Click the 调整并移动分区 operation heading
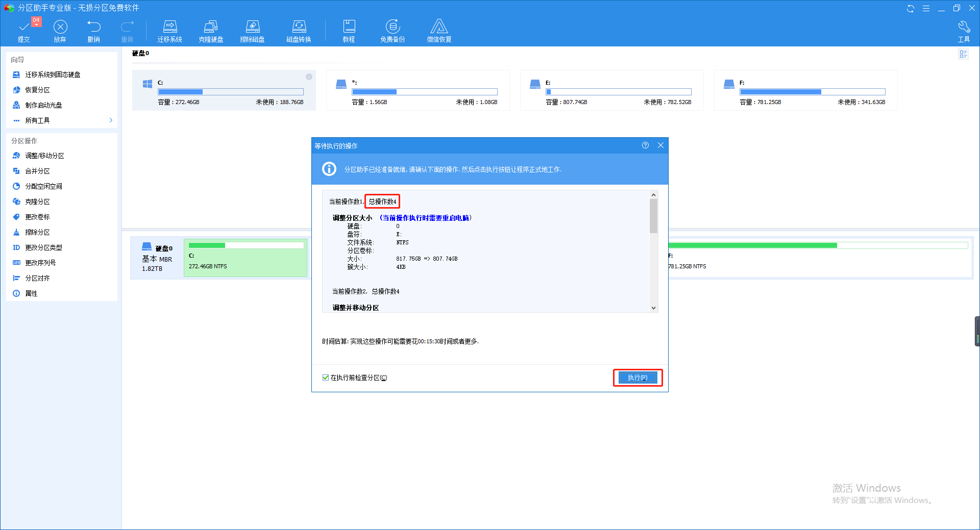Image resolution: width=980 pixels, height=530 pixels. 356,308
